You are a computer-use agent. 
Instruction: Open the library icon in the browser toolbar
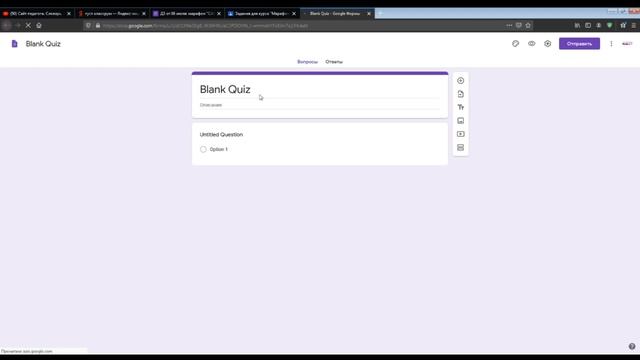click(x=577, y=25)
